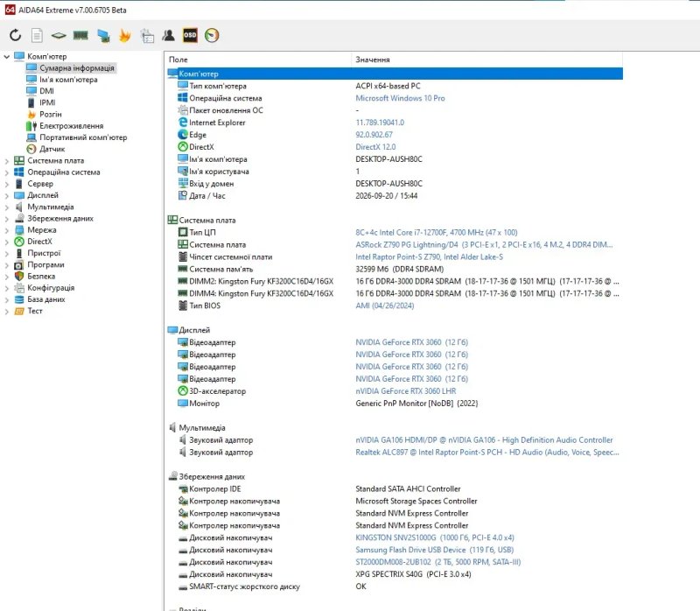This screenshot has width=700, height=611.
Task: Open the OSD panel icon
Action: point(190,35)
